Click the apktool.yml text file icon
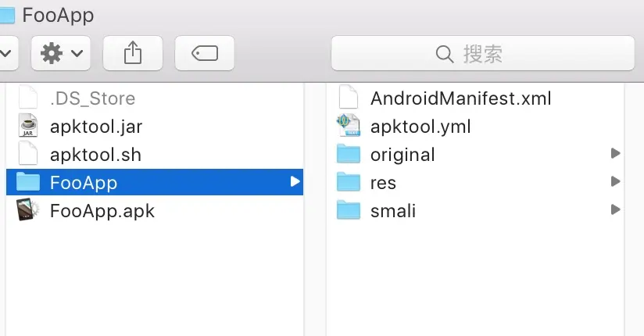The image size is (644, 336). click(349, 125)
